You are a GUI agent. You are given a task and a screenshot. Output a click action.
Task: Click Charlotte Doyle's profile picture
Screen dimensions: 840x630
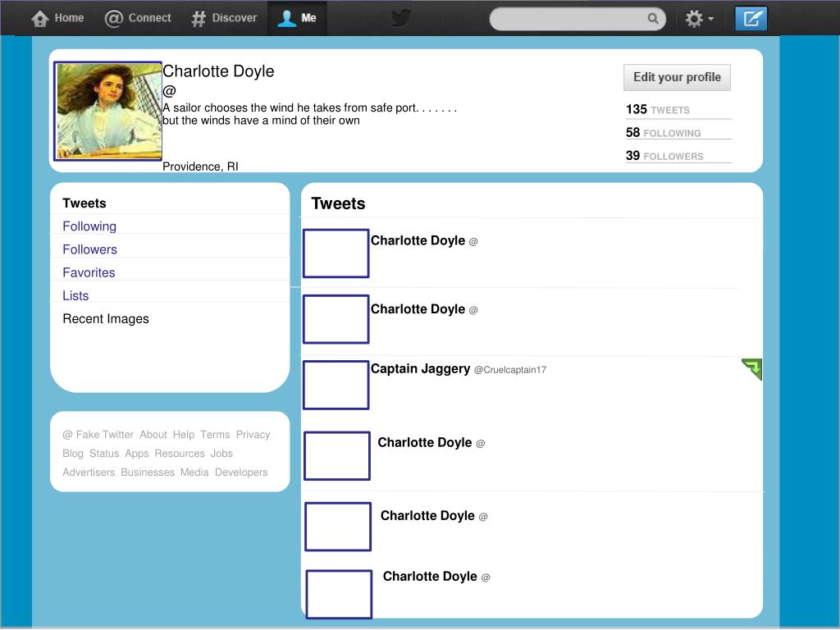[107, 111]
